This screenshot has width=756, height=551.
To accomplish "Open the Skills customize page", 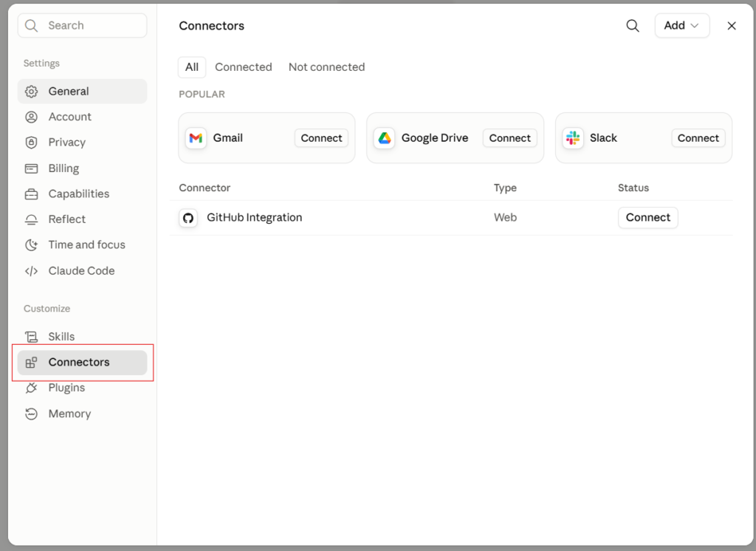I will tap(83, 336).
